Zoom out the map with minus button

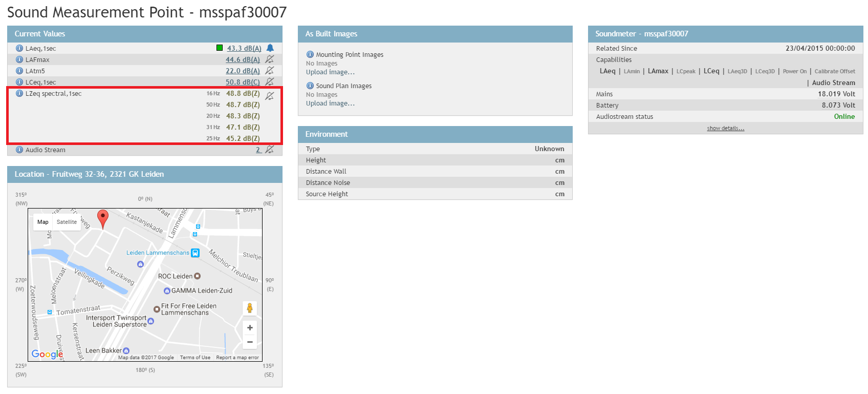[x=250, y=342]
